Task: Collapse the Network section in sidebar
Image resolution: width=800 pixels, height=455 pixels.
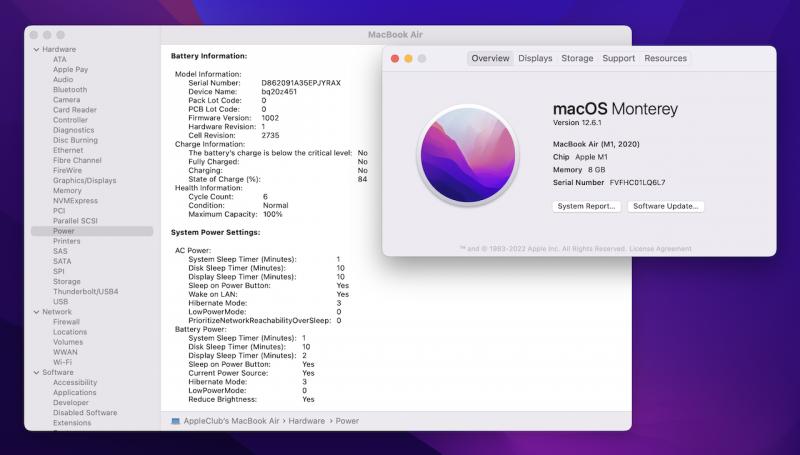Action: click(36, 312)
